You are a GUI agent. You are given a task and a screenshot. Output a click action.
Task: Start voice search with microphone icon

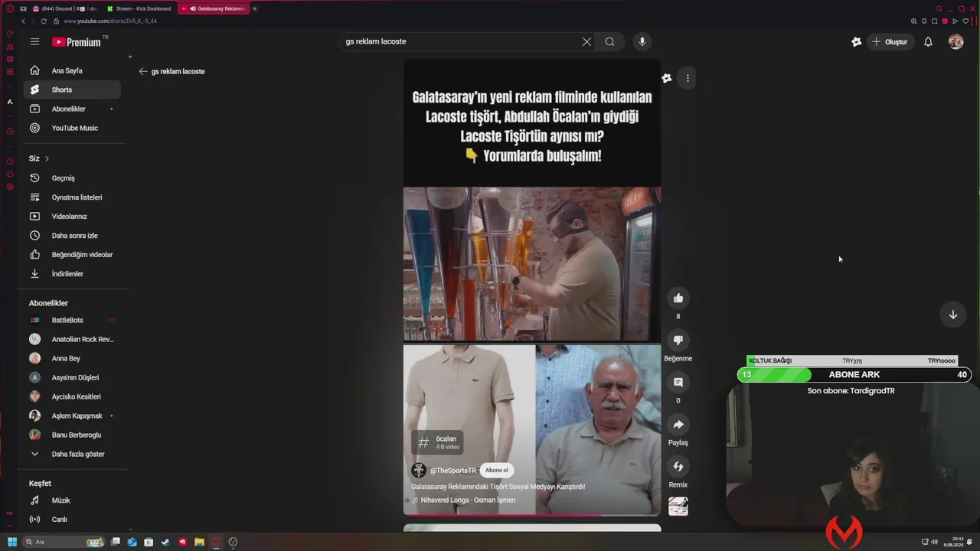tap(642, 42)
